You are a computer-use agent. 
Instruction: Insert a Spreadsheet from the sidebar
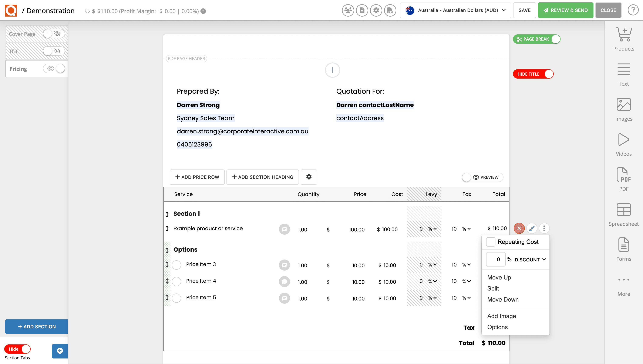(623, 214)
